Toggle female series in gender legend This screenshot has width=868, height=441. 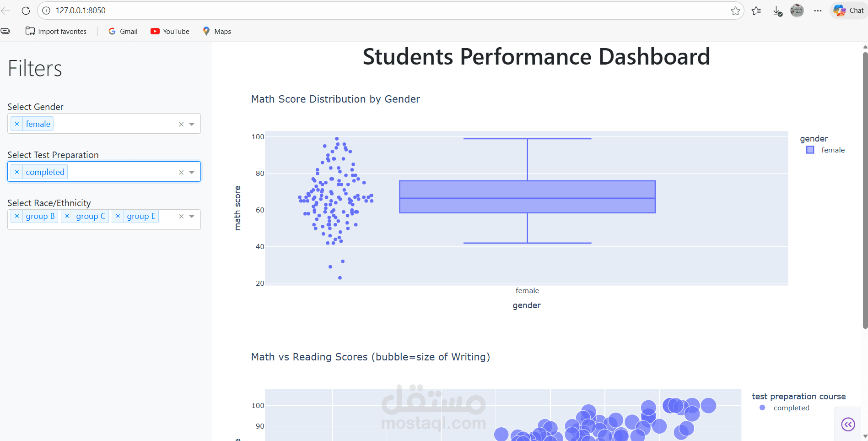coord(827,150)
